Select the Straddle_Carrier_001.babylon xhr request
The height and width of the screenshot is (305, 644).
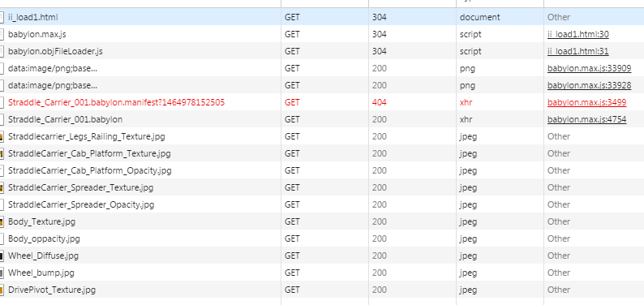[x=322, y=119]
